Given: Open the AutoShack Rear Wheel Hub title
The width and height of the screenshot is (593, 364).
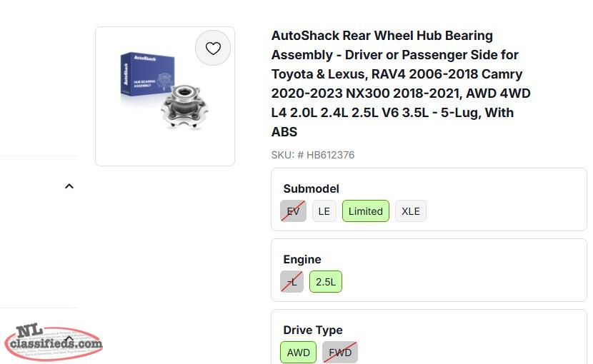Looking at the screenshot, I should [401, 84].
